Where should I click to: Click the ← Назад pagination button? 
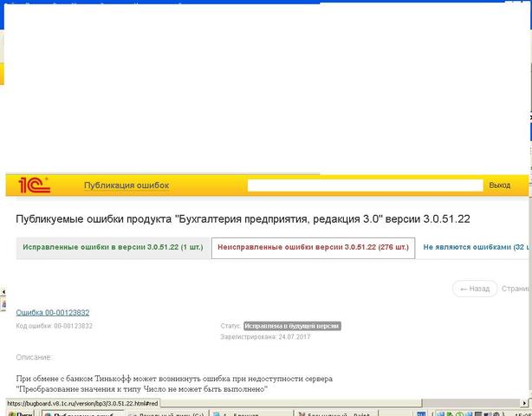pos(475,289)
